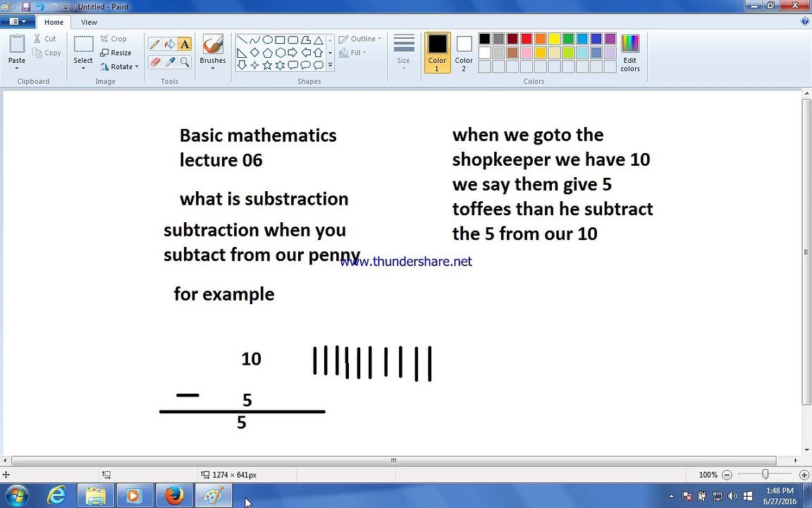Switch to the Home ribbon tab
The image size is (812, 508).
click(x=54, y=23)
